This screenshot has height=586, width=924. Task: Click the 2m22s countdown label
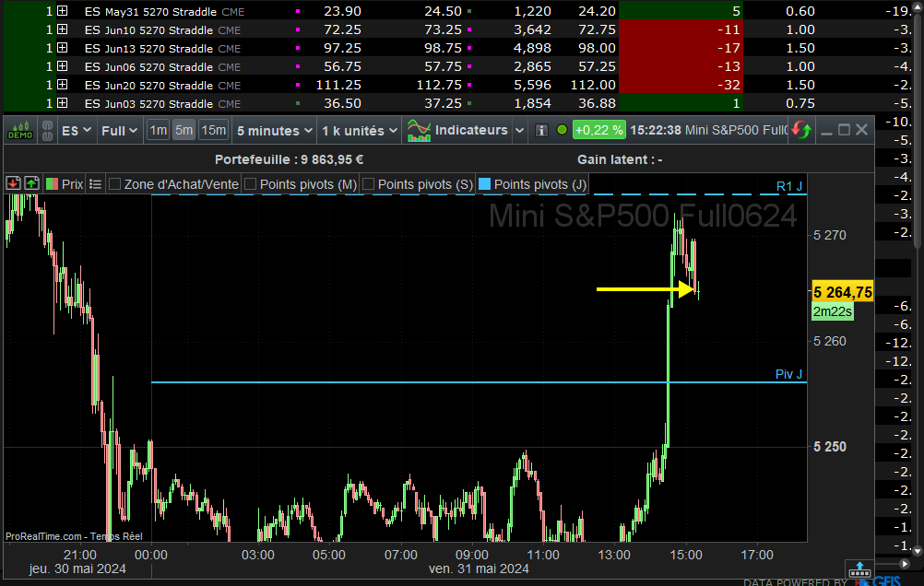pos(833,311)
